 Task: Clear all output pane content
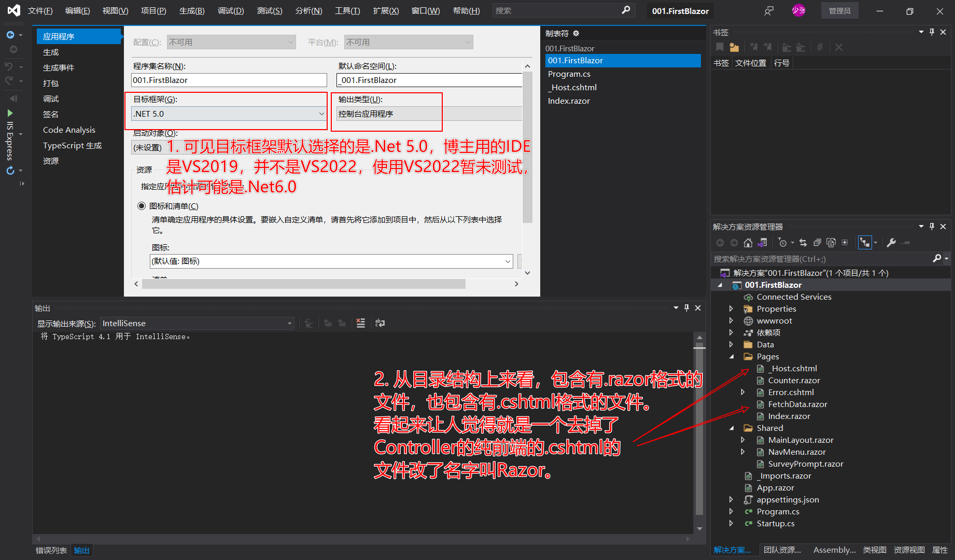coord(361,323)
